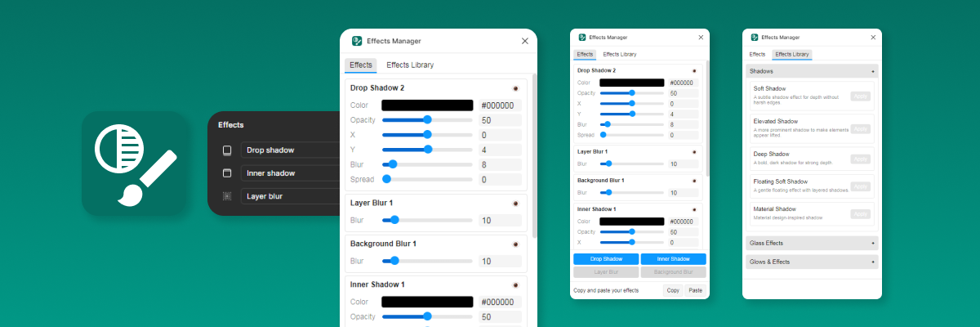This screenshot has width=980, height=327.
Task: Click the greyed Background Blur button
Action: [674, 272]
